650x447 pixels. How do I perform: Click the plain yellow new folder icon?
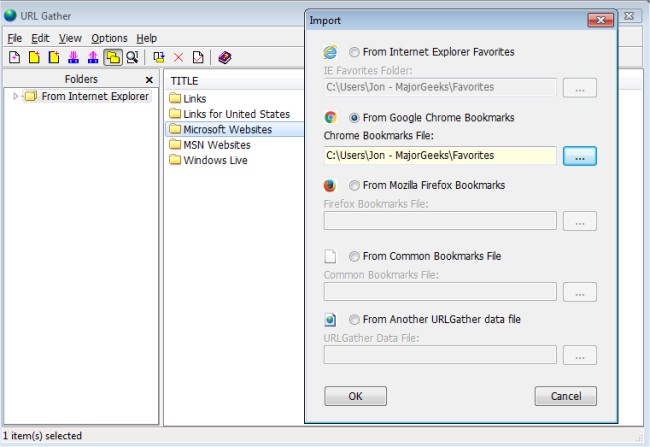coord(34,57)
